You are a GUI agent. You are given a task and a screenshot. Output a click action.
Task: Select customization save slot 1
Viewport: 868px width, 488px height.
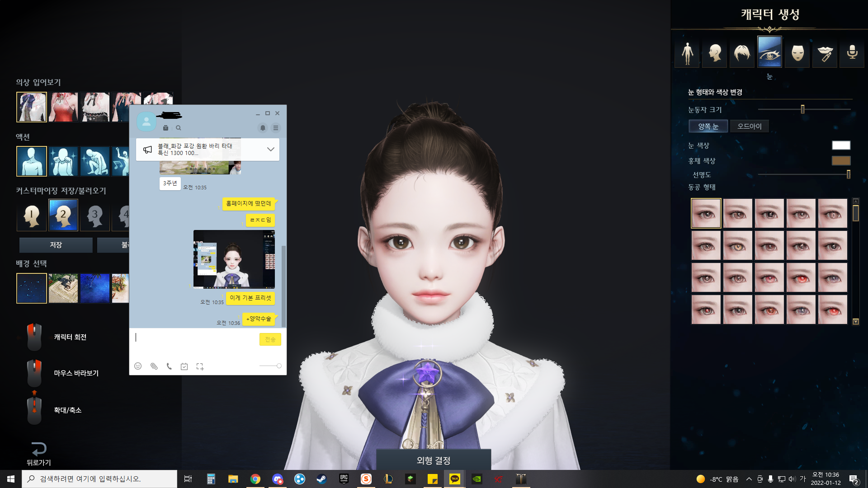click(32, 216)
